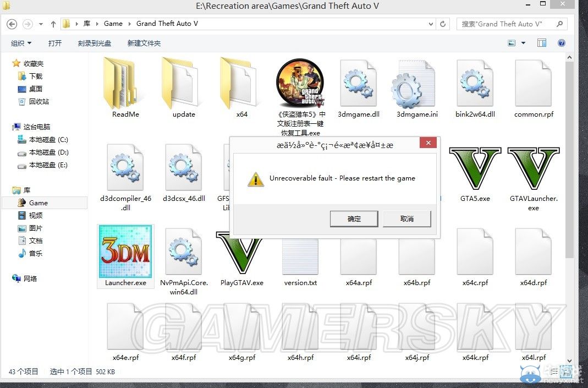588x388 pixels.
Task: Toggle the preview pane button
Action: coord(542,43)
